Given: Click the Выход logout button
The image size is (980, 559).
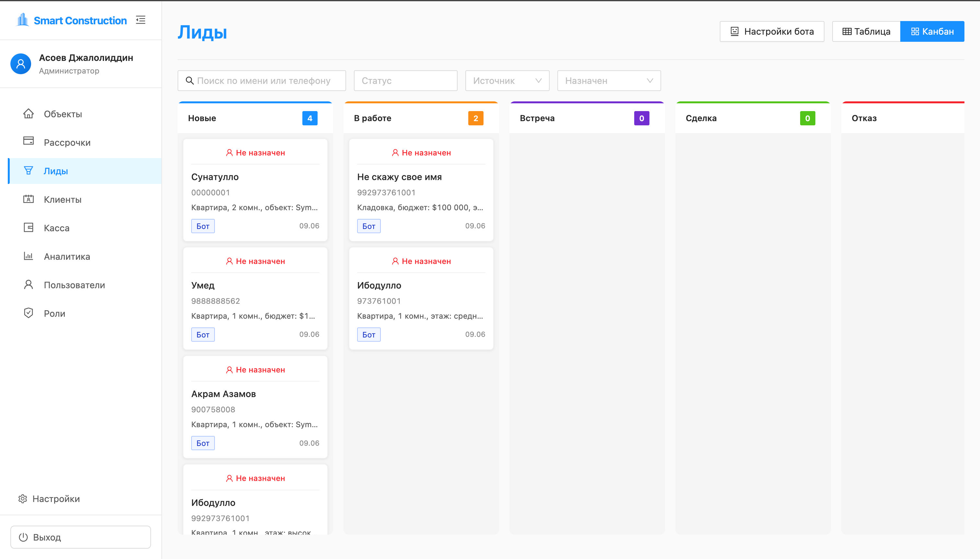Looking at the screenshot, I should (81, 537).
